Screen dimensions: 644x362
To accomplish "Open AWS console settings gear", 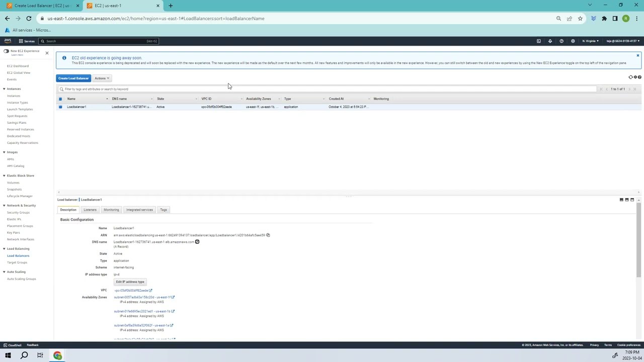I will (573, 41).
